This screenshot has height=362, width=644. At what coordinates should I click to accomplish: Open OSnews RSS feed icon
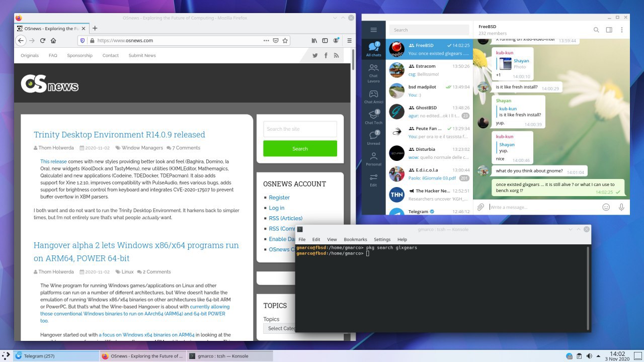[336, 55]
